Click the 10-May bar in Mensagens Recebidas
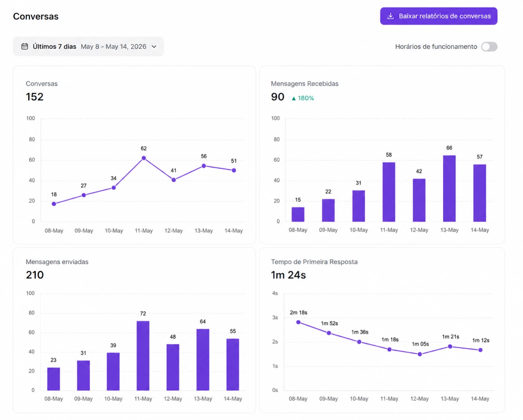Viewport: 523px width, 420px height. pyautogui.click(x=359, y=206)
